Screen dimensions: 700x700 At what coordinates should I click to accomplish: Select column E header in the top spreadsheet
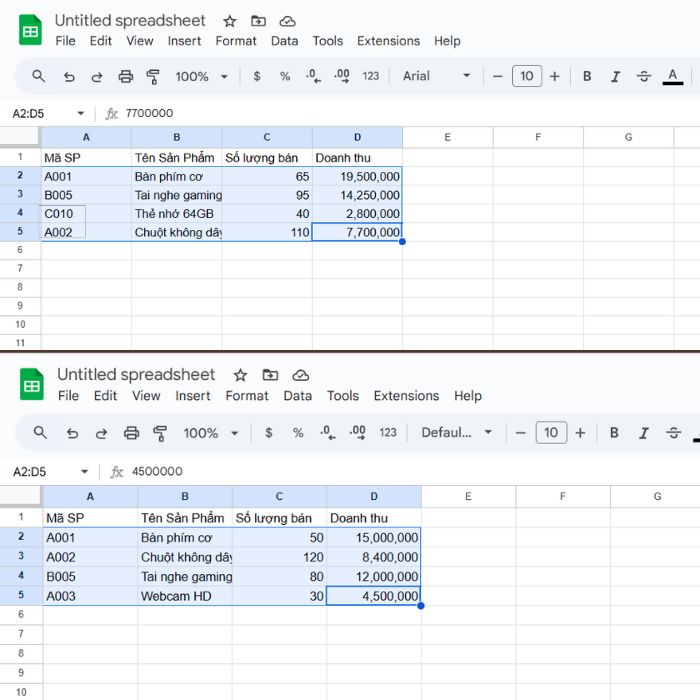(x=448, y=138)
